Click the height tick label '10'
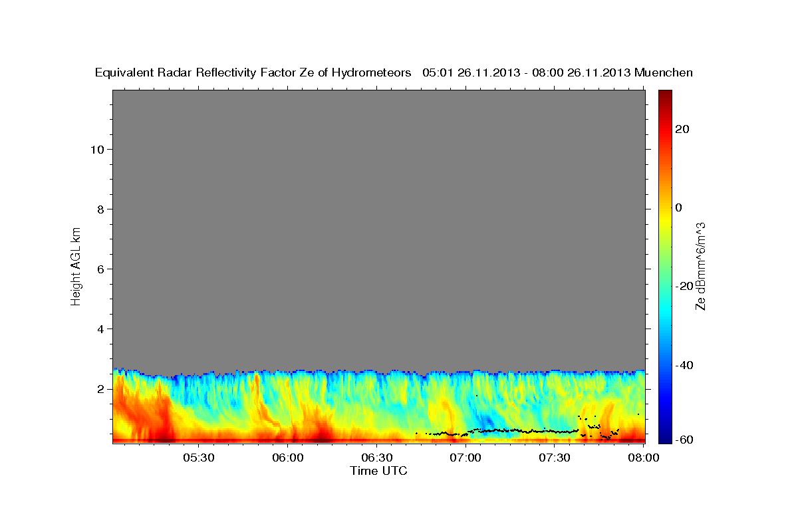The width and height of the screenshot is (798, 532). (96, 149)
